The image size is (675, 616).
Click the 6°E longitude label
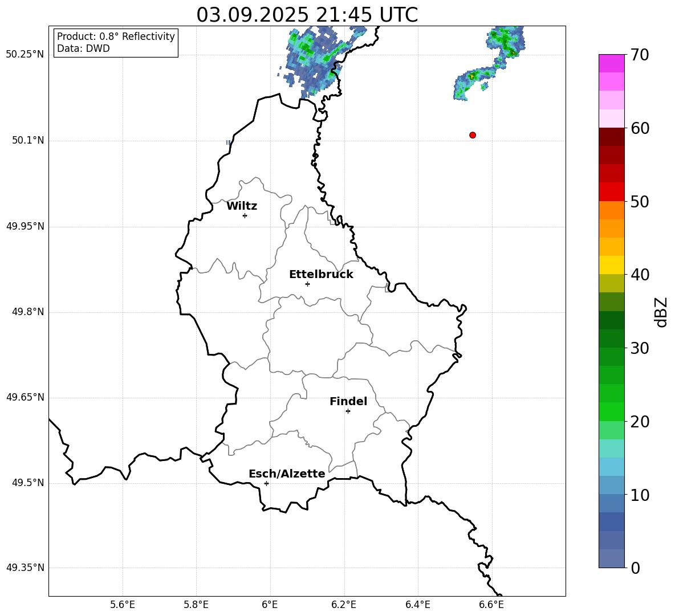270,605
